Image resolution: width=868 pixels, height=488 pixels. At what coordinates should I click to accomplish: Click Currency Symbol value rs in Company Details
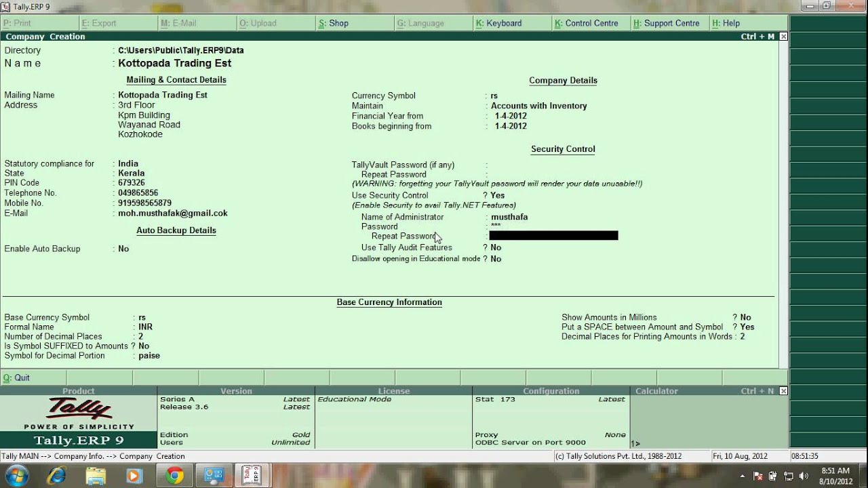tap(494, 96)
